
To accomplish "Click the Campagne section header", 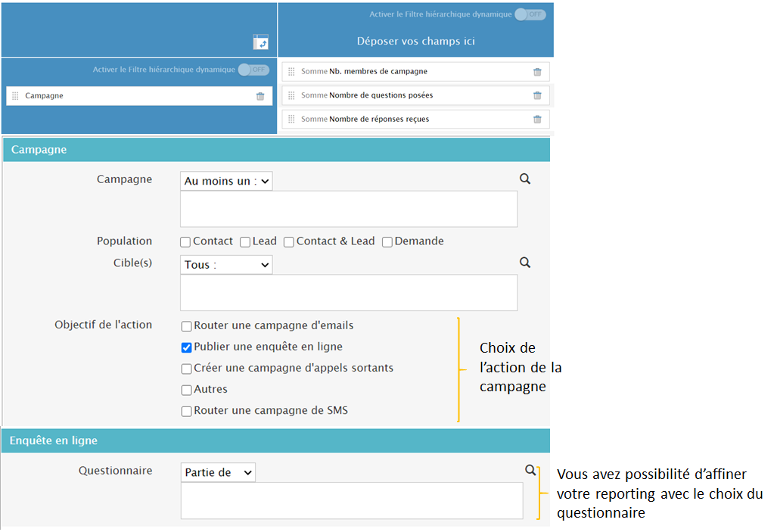I will (276, 150).
